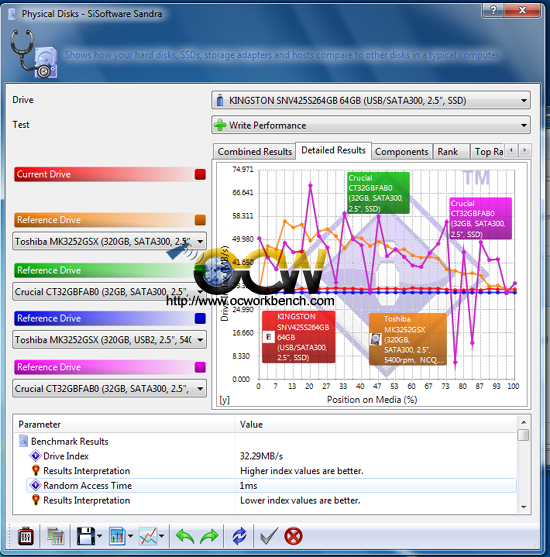Click the copy results chart toolbar icon
Screen dimensions: 550x557
point(56,536)
